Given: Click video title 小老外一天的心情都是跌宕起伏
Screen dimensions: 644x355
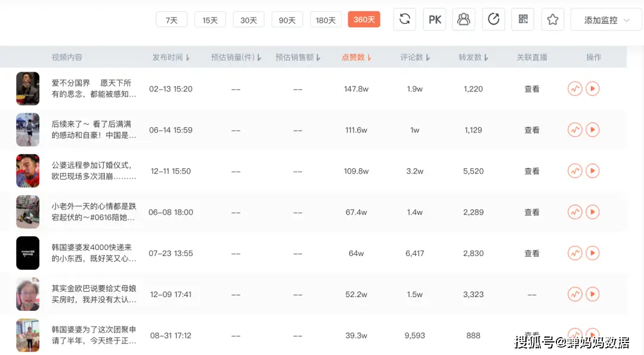Looking at the screenshot, I should (94, 212).
